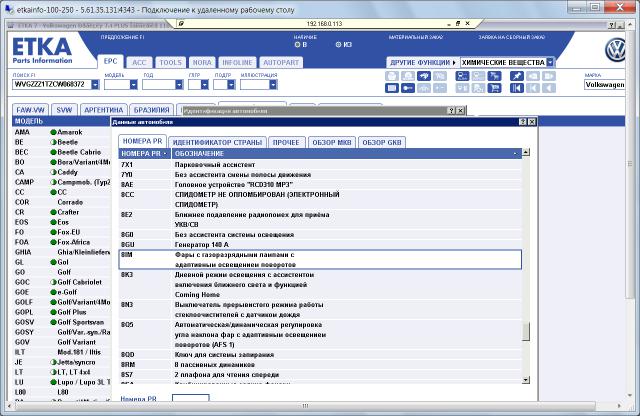Screen dimensions: 640x416
Task: Select the 'В' radio option under НАЛИЧИЕ
Action: pos(297,44)
